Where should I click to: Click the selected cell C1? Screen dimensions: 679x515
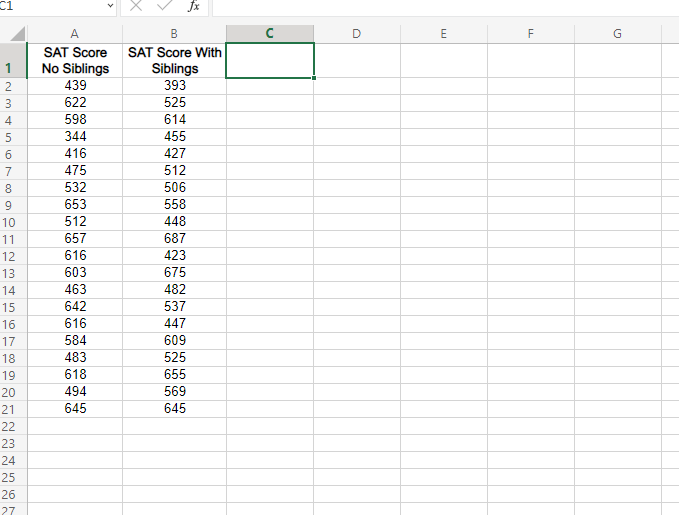coord(270,61)
